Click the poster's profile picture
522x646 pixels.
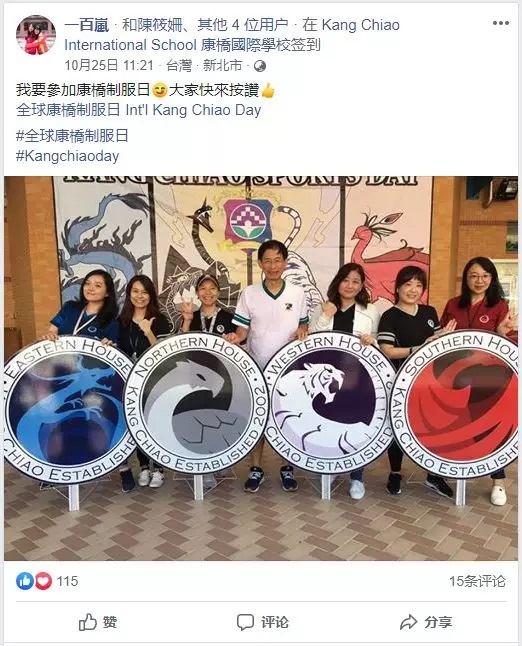pos(36,35)
